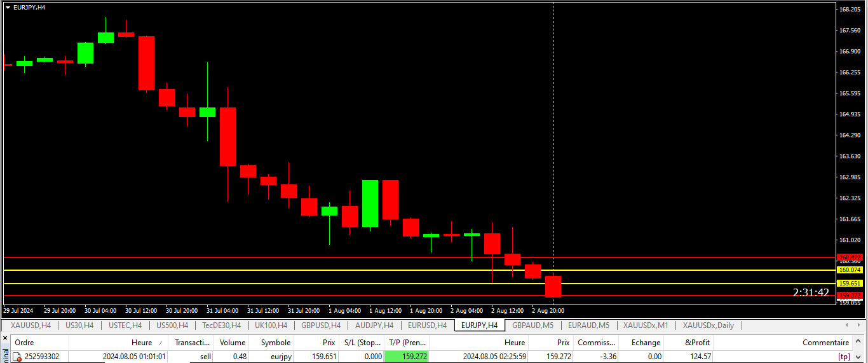
Task: Click the sell order icon for 252593302
Action: pos(17,357)
